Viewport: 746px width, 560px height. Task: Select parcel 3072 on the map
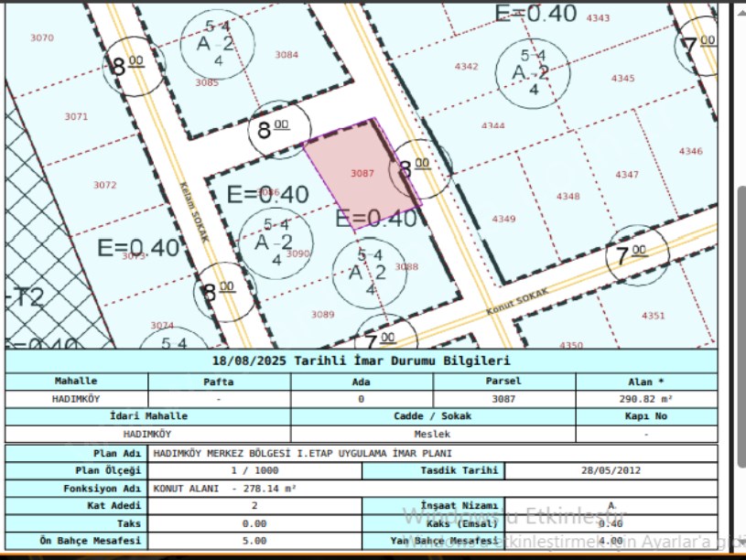tap(105, 185)
